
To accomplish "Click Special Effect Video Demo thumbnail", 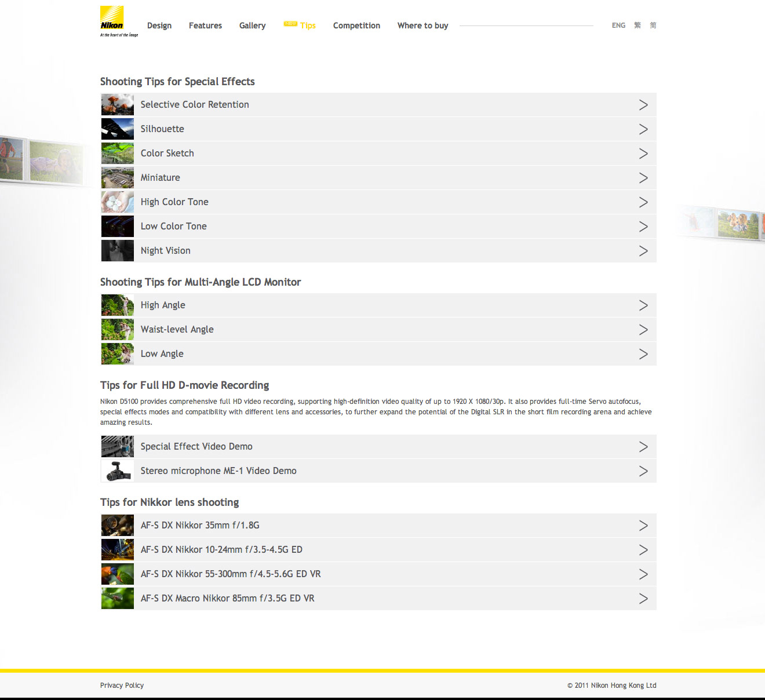I will coord(118,447).
